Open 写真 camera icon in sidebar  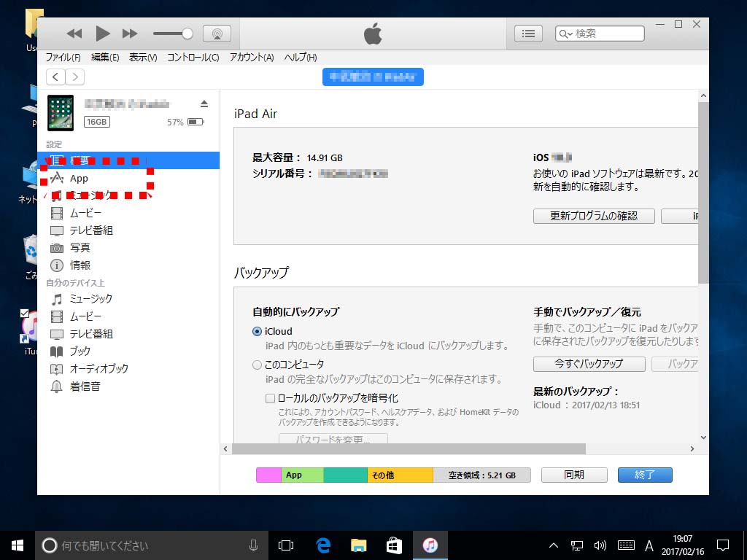pyautogui.click(x=57, y=248)
